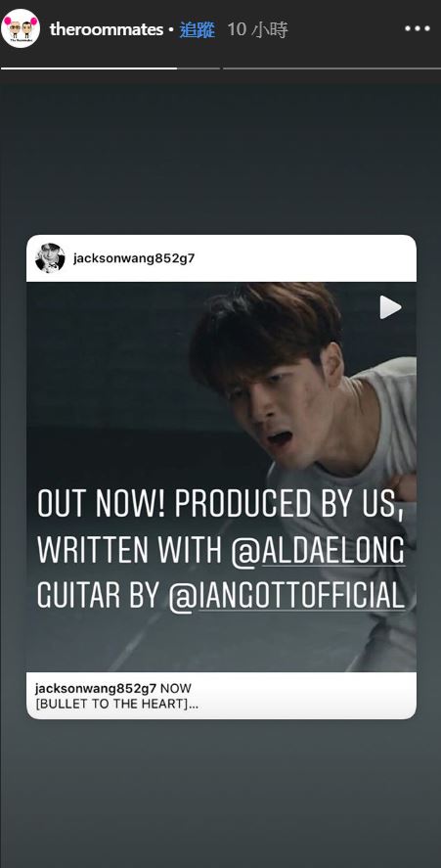The width and height of the screenshot is (441, 868).
Task: Tap the white play icon on video
Action: 390,307
